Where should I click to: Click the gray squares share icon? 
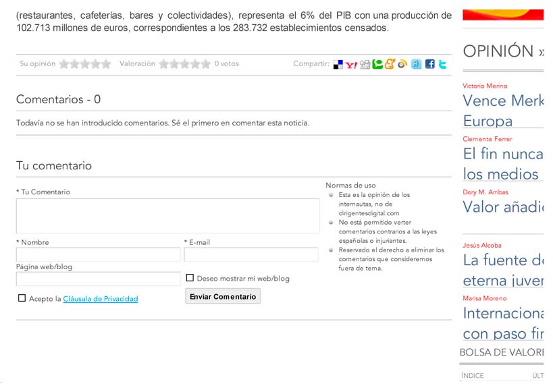[x=365, y=65]
